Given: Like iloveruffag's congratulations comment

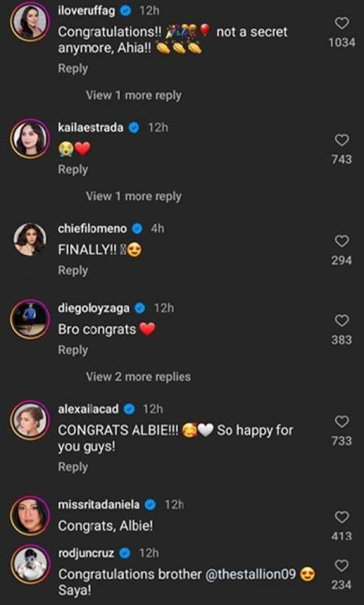Looking at the screenshot, I should pos(342,24).
